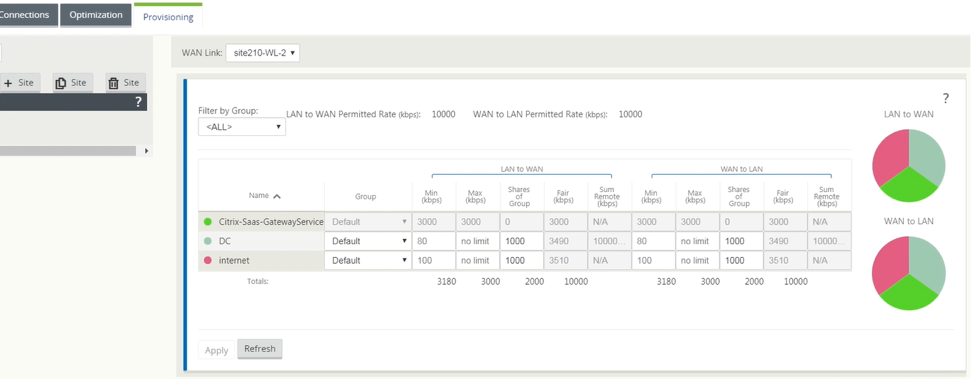Image resolution: width=974 pixels, height=379 pixels.
Task: Click DC LAN to WAN Min field 80
Action: click(x=434, y=241)
